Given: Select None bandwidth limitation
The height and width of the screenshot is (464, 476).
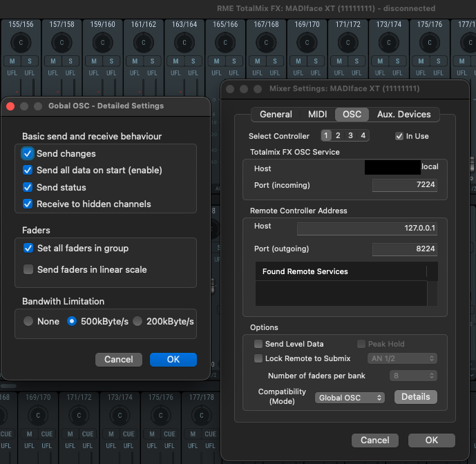Looking at the screenshot, I should pos(28,321).
